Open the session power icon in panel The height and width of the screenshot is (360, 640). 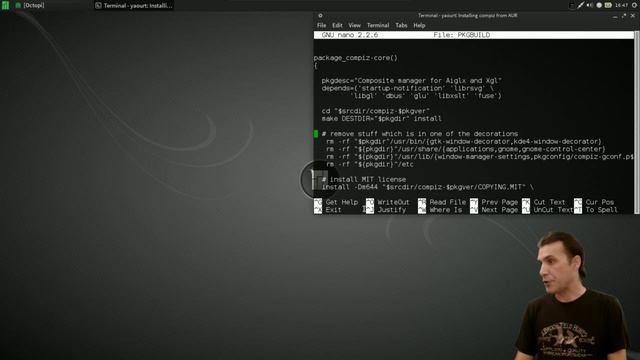pos(635,5)
